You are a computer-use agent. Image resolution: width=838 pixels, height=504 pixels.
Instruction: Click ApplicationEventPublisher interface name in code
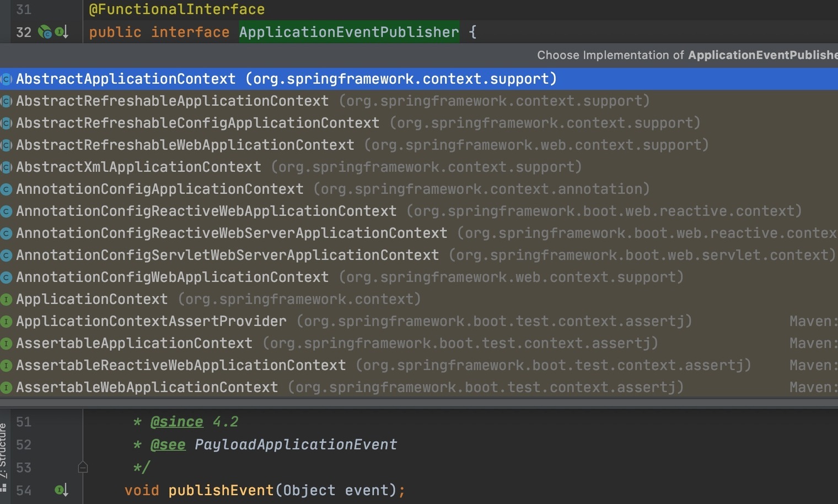(349, 32)
